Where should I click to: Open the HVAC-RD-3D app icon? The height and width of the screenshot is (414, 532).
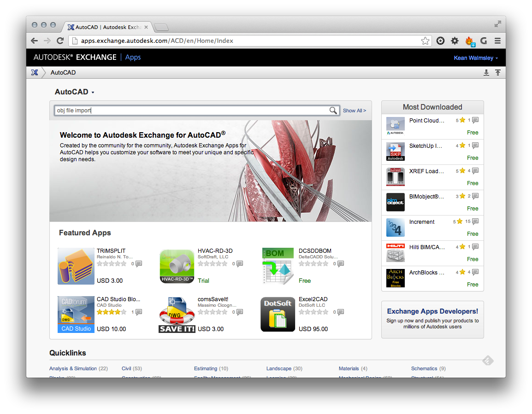click(x=177, y=266)
